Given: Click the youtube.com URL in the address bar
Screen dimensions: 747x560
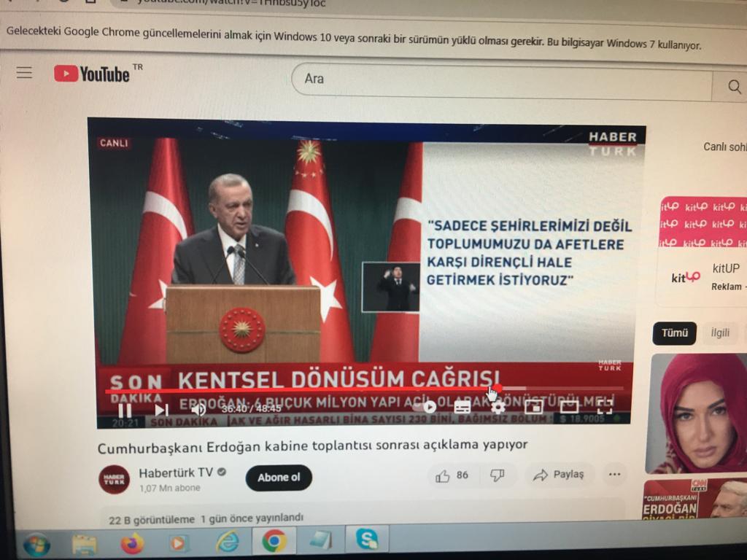Looking at the screenshot, I should (231, 3).
